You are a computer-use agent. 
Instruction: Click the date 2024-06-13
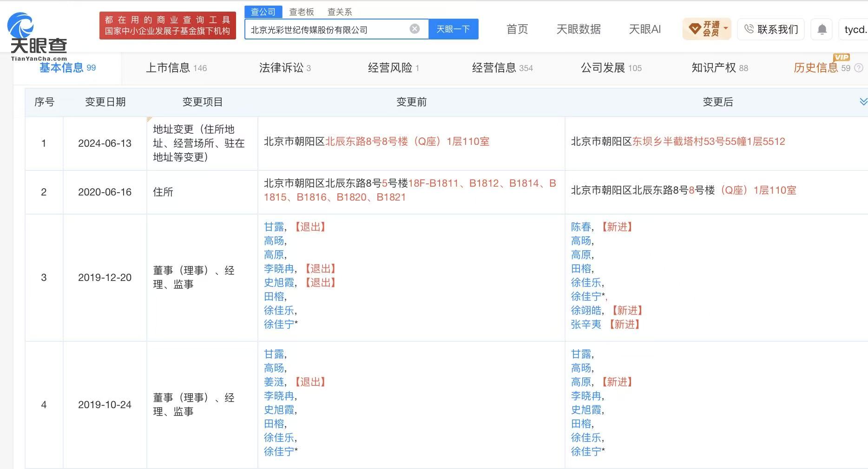tap(105, 143)
